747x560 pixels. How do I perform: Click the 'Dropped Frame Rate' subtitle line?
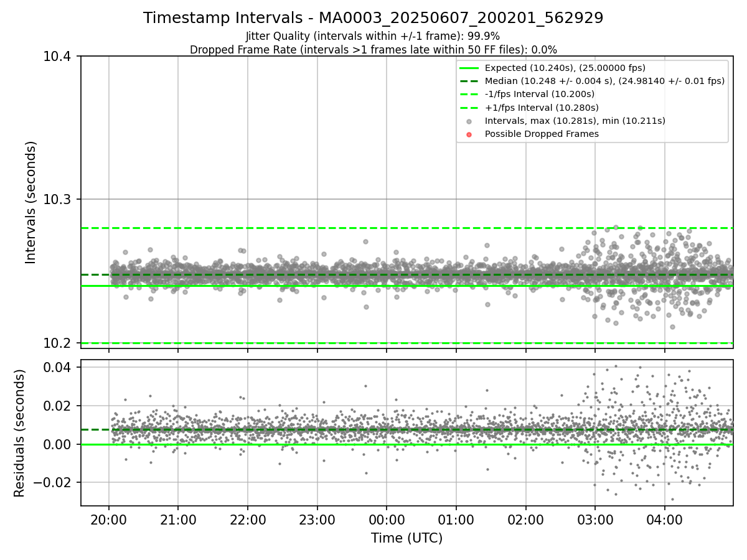coord(374,49)
